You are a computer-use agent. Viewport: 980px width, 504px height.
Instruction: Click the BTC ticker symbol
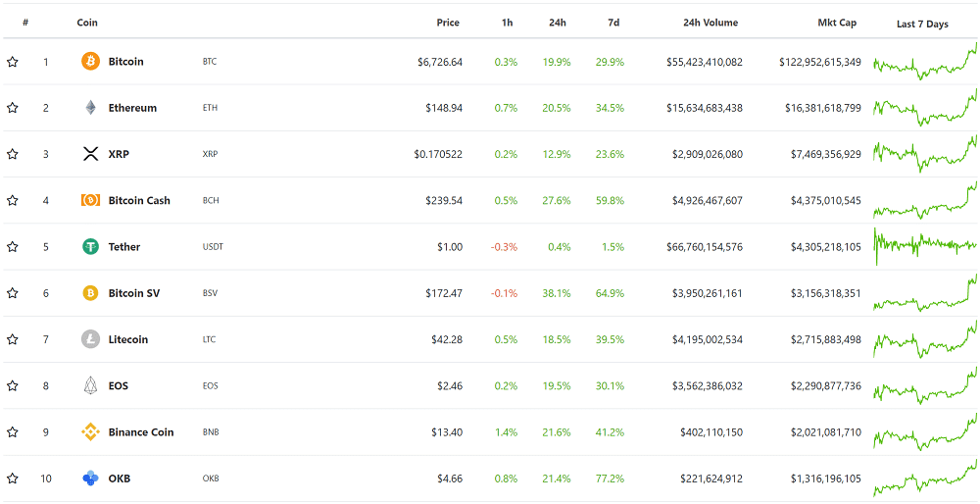click(x=210, y=62)
